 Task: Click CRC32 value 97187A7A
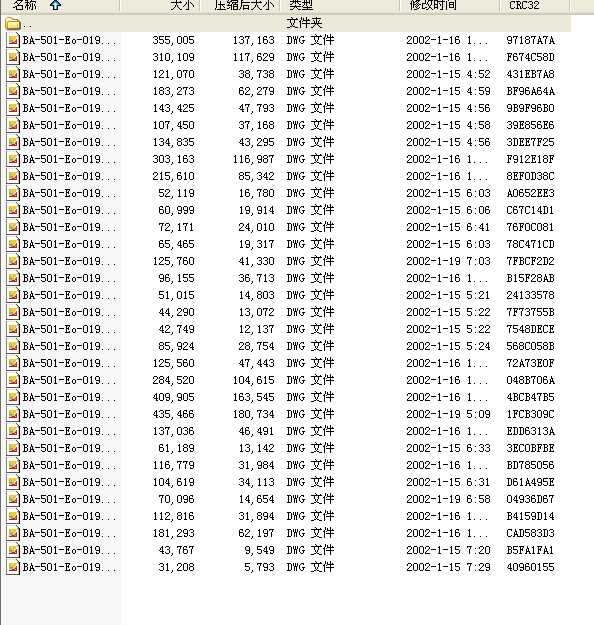coord(530,40)
